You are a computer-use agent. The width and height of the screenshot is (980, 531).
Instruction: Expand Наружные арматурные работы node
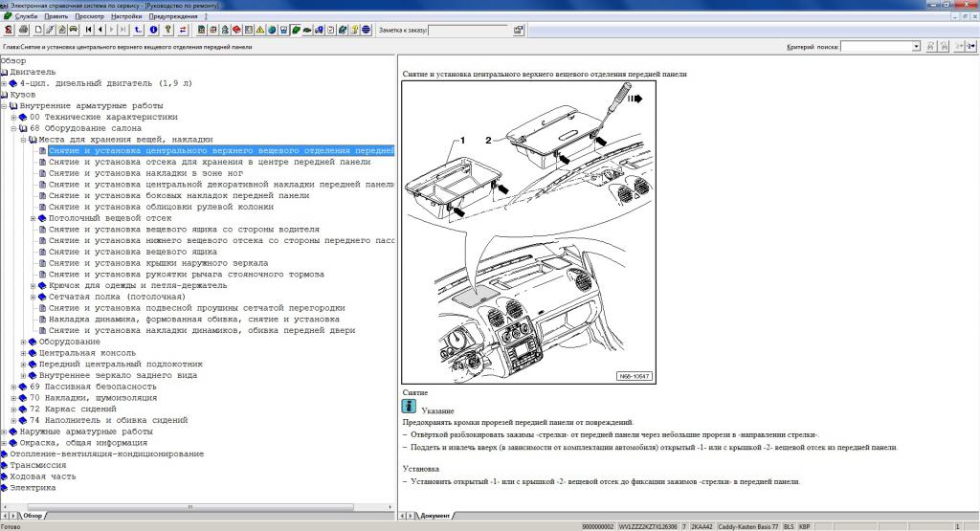click(4, 431)
